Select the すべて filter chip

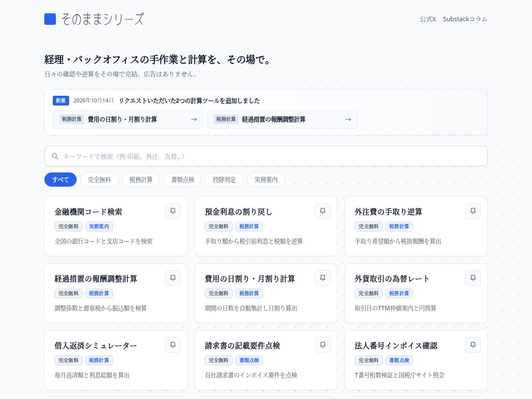click(60, 180)
